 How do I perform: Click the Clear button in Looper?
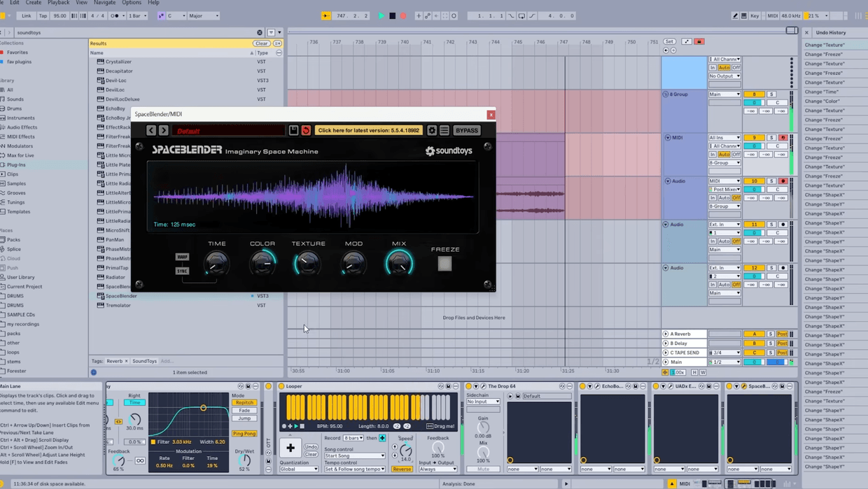(x=311, y=454)
